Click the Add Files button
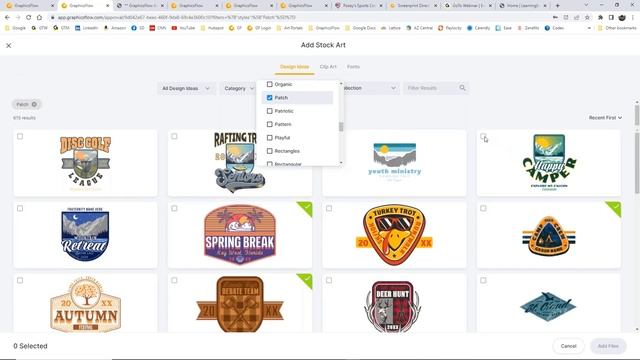This screenshot has height=360, width=640. pyautogui.click(x=608, y=346)
